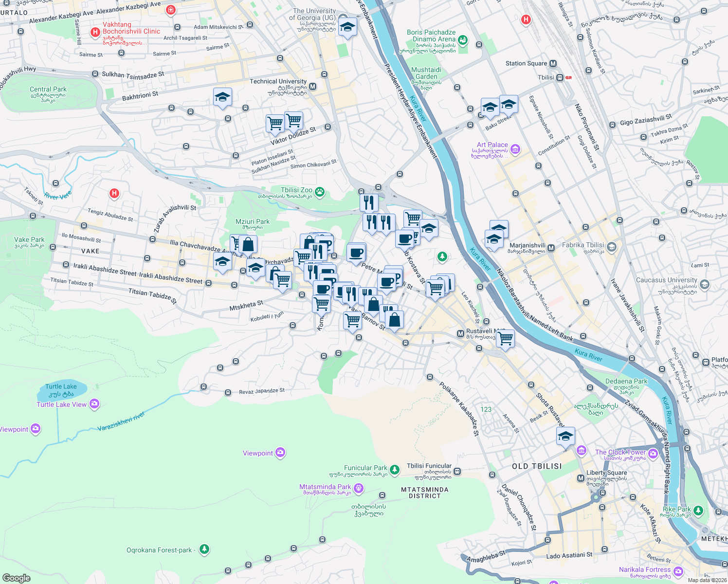The height and width of the screenshot is (584, 728).
Task: Click the Niko Pirosmani St label
Action: (x=587, y=127)
